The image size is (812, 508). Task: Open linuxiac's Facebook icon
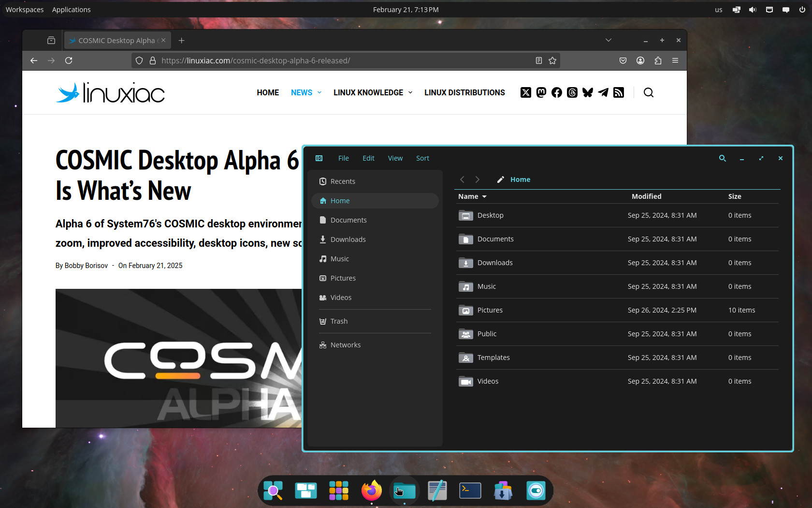click(557, 92)
